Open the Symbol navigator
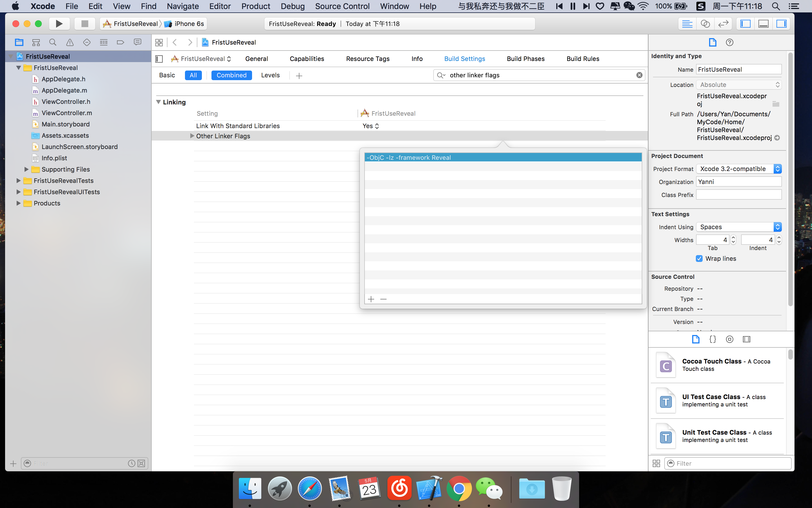The image size is (812, 508). 36,42
